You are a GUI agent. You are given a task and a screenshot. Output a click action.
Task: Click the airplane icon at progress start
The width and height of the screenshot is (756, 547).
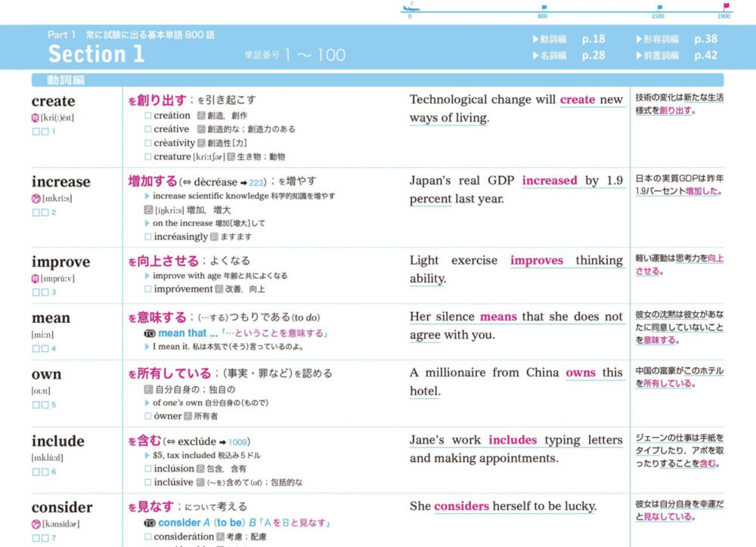click(x=411, y=8)
